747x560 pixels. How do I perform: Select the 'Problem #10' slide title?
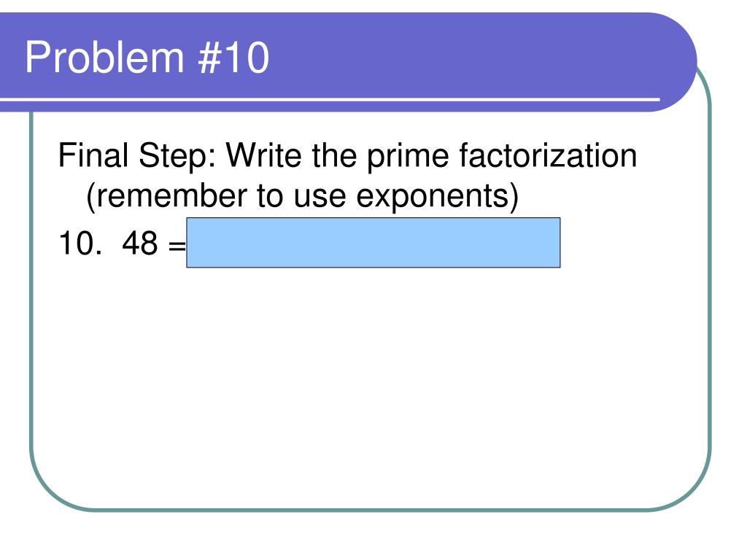coord(147,58)
